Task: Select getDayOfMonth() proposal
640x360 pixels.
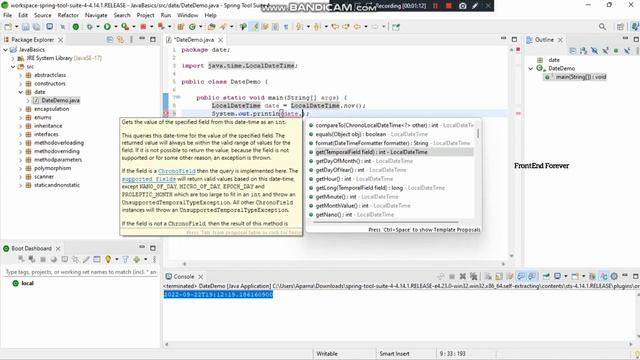Action: 391,161
